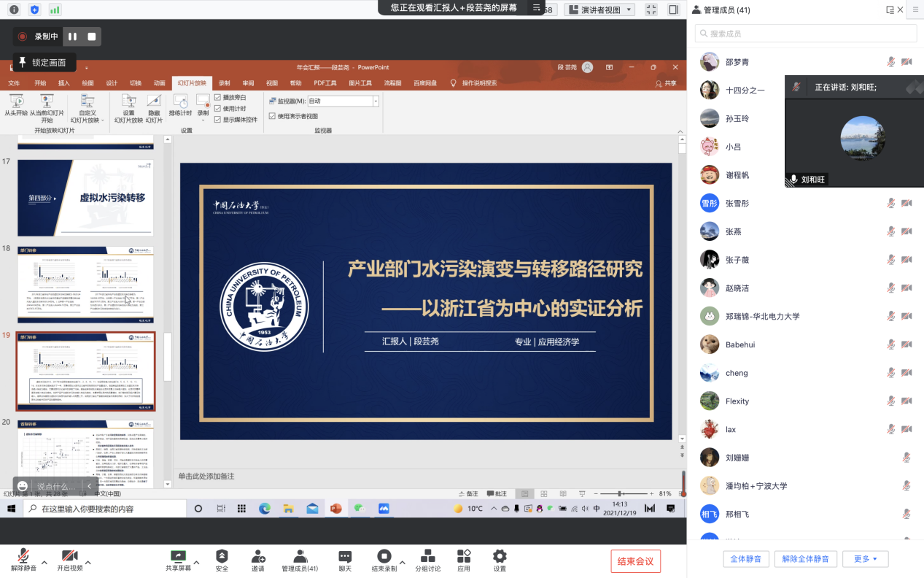Viewport: 924px width, 578px height.
Task: Open the Apps (应用) icon
Action: pos(464,557)
